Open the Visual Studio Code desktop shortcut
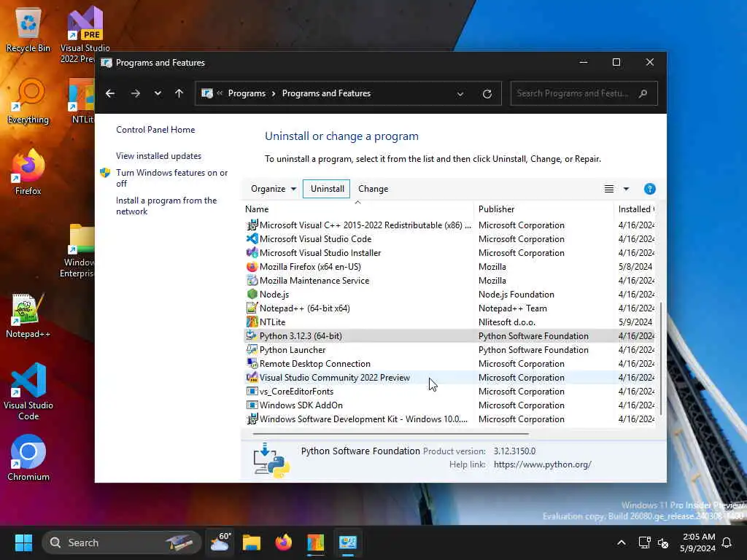 pos(28,392)
